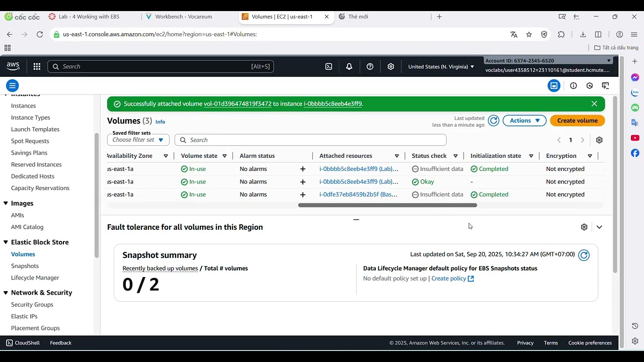Open the browser translate icon
Image resolution: width=644 pixels, height=362 pixels.
coord(514,34)
